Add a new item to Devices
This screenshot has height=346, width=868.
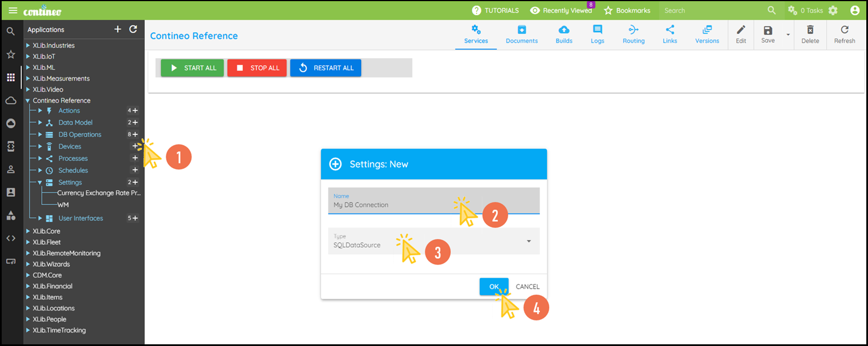pos(134,146)
